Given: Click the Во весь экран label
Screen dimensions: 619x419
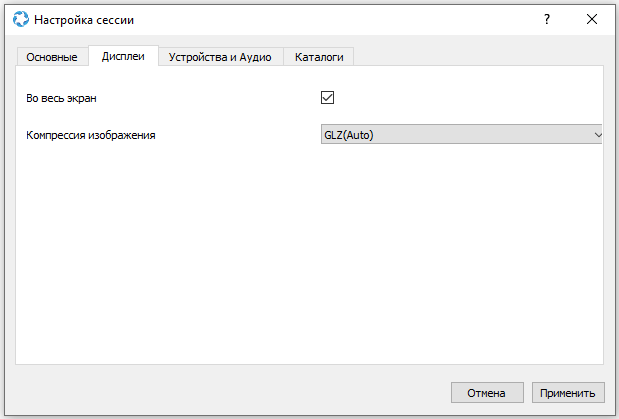Looking at the screenshot, I should [61, 98].
